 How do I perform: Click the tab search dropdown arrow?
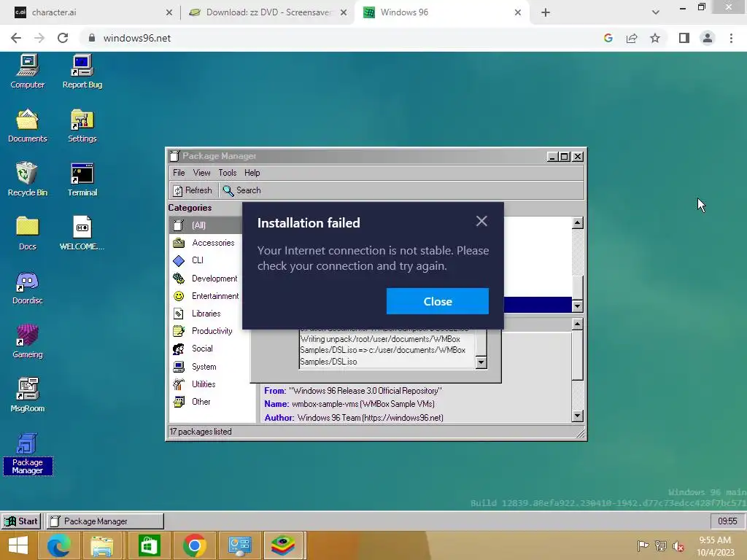[656, 12]
